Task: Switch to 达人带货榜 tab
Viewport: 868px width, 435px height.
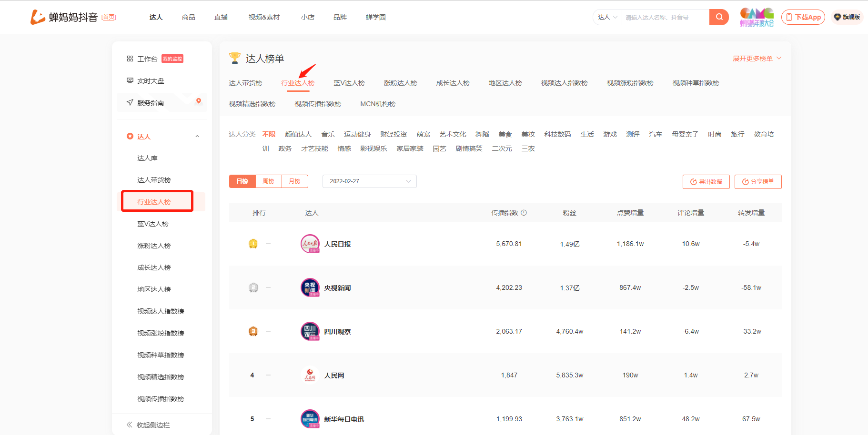Action: [x=245, y=83]
